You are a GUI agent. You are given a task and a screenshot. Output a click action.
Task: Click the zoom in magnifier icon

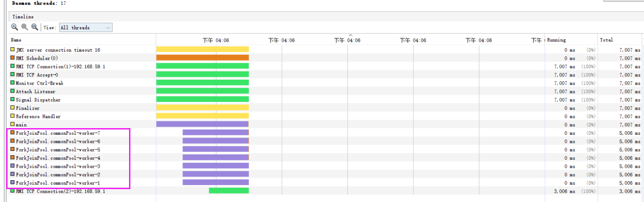coord(15,27)
